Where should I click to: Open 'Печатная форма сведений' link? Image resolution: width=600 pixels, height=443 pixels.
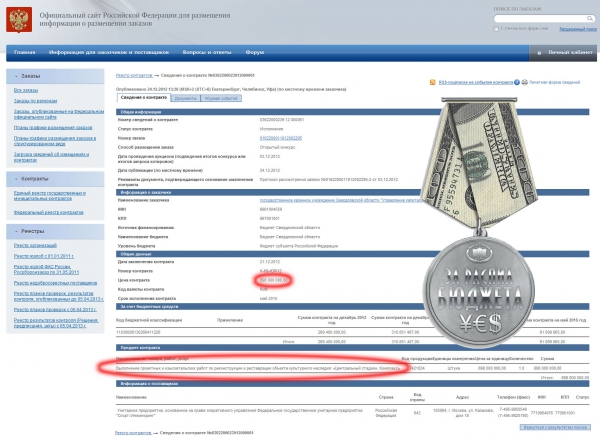[x=554, y=82]
